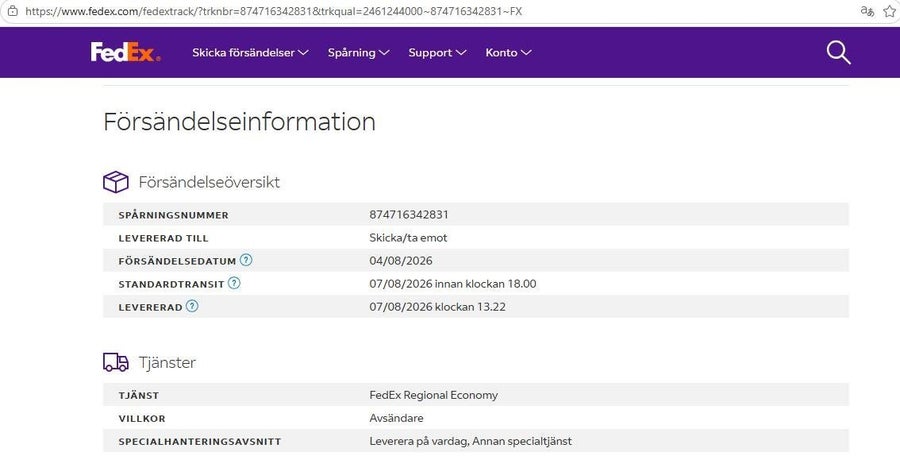The height and width of the screenshot is (456, 900).
Task: Bookmark page with the star icon
Action: [x=890, y=11]
